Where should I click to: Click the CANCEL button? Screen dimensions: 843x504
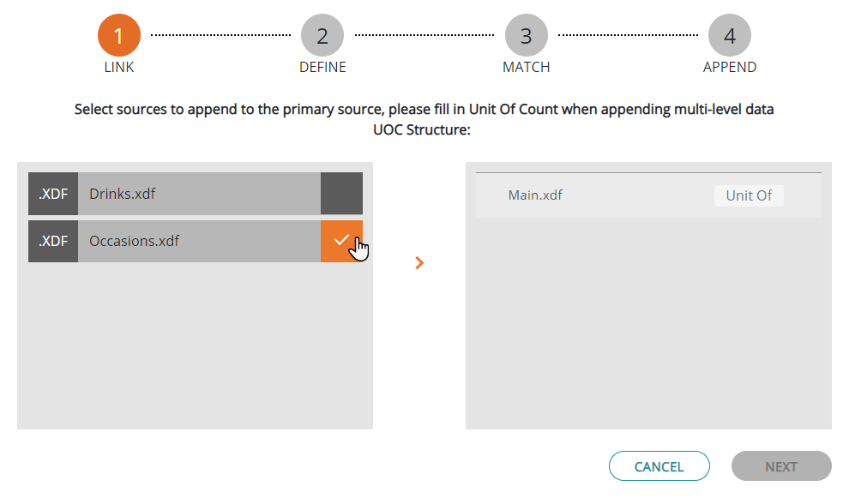point(659,466)
